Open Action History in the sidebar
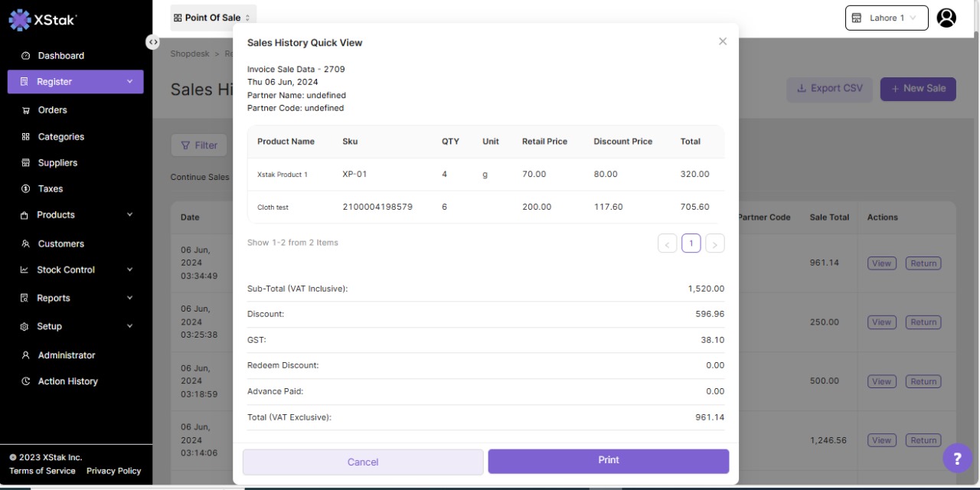 (67, 381)
